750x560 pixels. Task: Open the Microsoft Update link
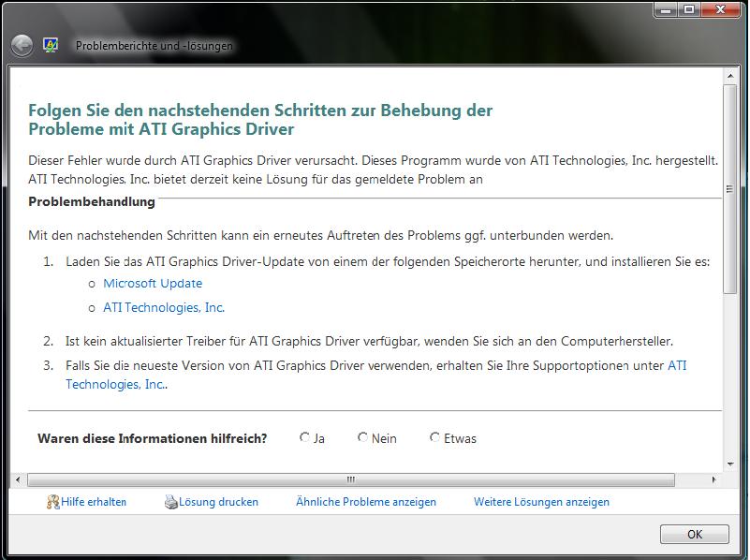(x=153, y=284)
